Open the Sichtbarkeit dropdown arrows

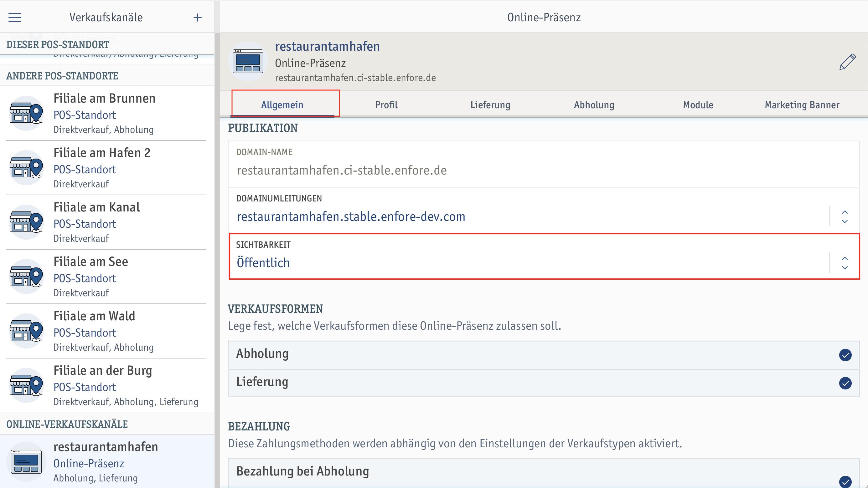coord(845,263)
